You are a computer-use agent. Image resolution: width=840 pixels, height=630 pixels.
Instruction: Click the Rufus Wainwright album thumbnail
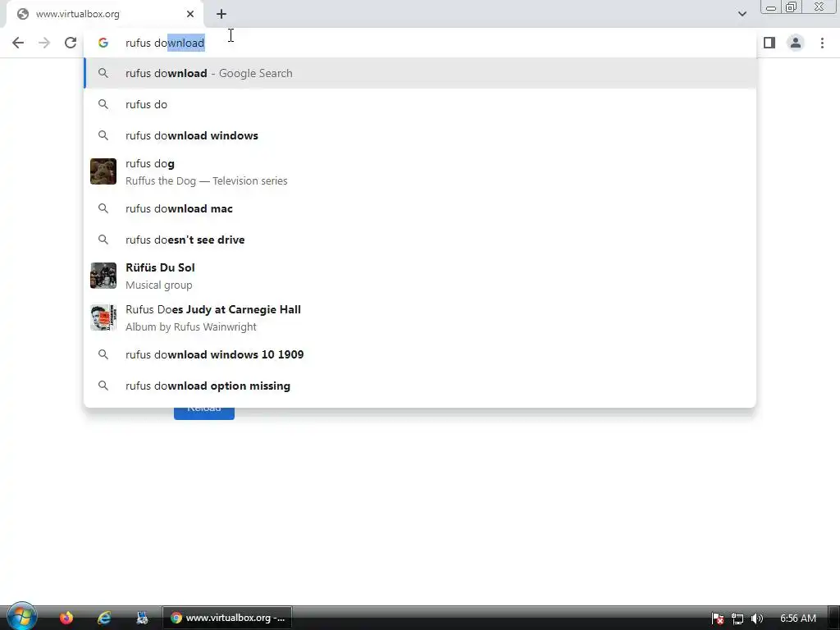click(103, 317)
